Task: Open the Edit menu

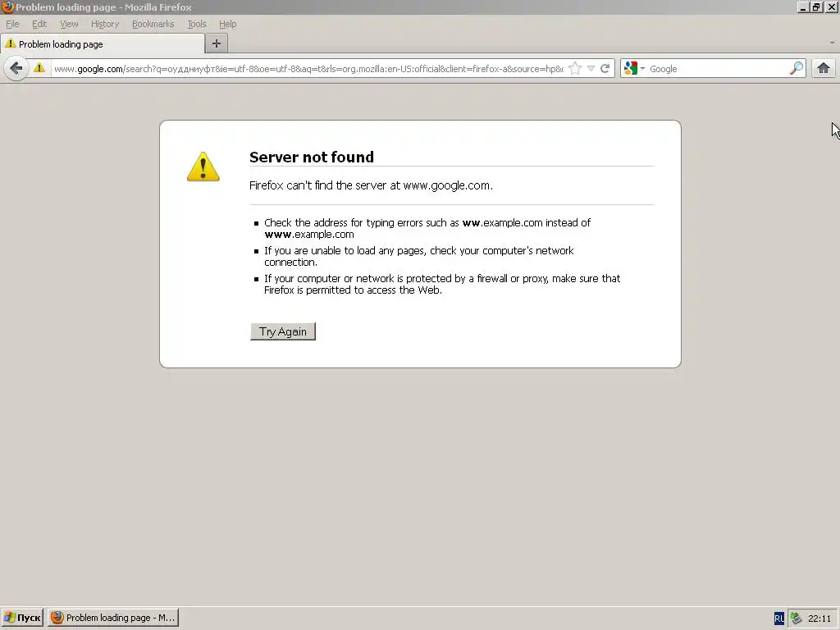Action: 39,24
